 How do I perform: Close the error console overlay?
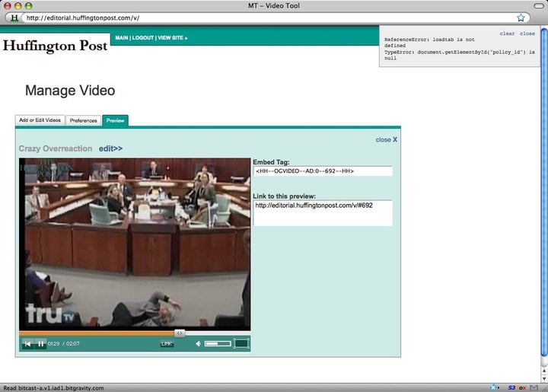tap(527, 33)
